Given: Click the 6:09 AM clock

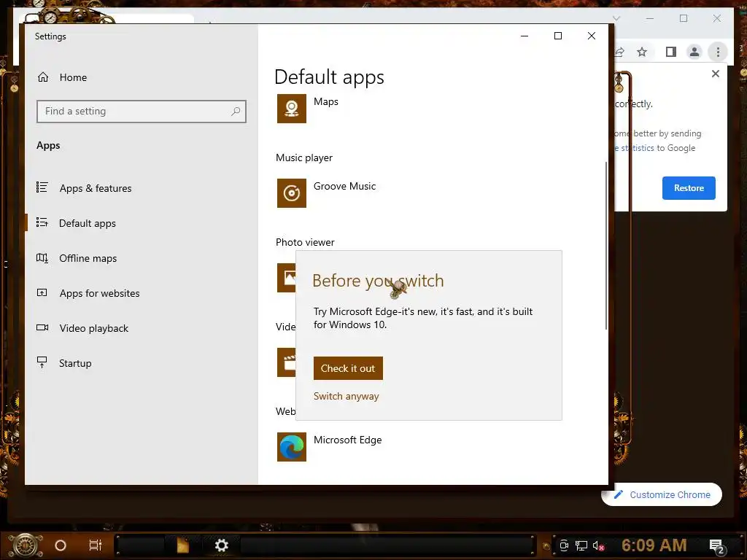Looking at the screenshot, I should click(x=654, y=545).
